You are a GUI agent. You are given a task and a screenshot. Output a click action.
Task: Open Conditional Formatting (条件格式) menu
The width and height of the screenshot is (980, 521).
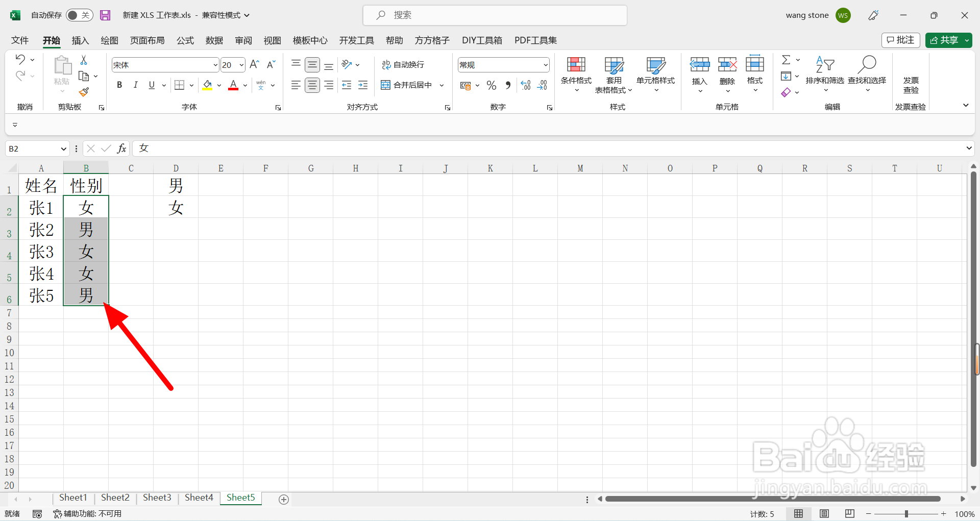(576, 75)
